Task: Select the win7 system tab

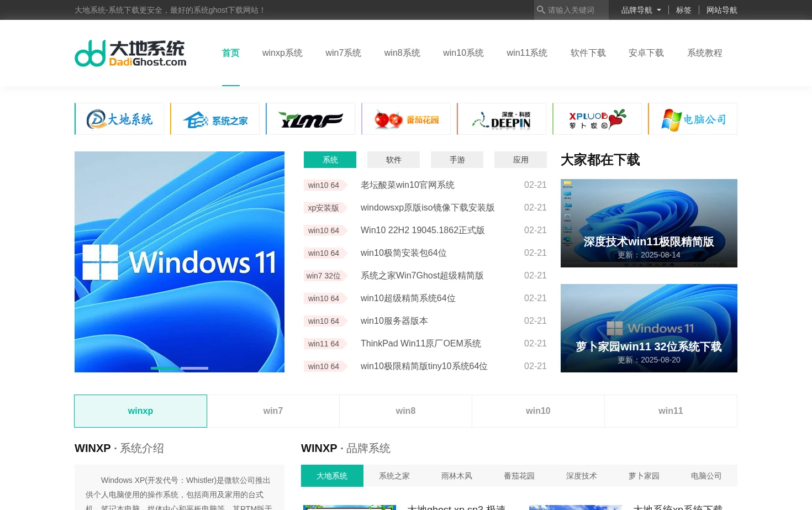Action: [273, 411]
